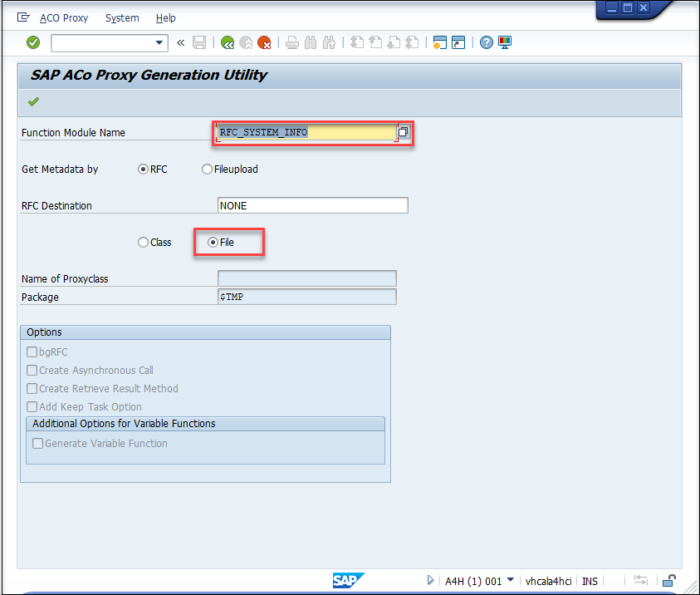700x595 pixels.
Task: Select the Fileupload radio button
Action: tap(207, 170)
